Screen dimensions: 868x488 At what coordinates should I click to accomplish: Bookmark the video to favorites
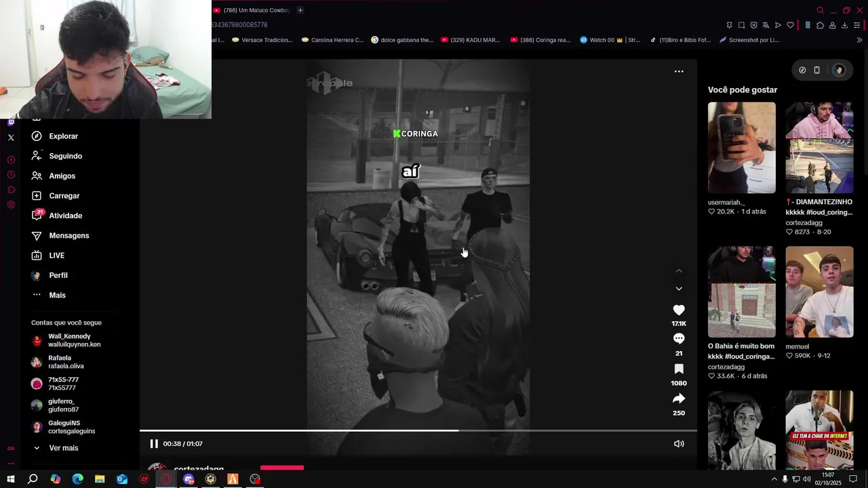(679, 369)
